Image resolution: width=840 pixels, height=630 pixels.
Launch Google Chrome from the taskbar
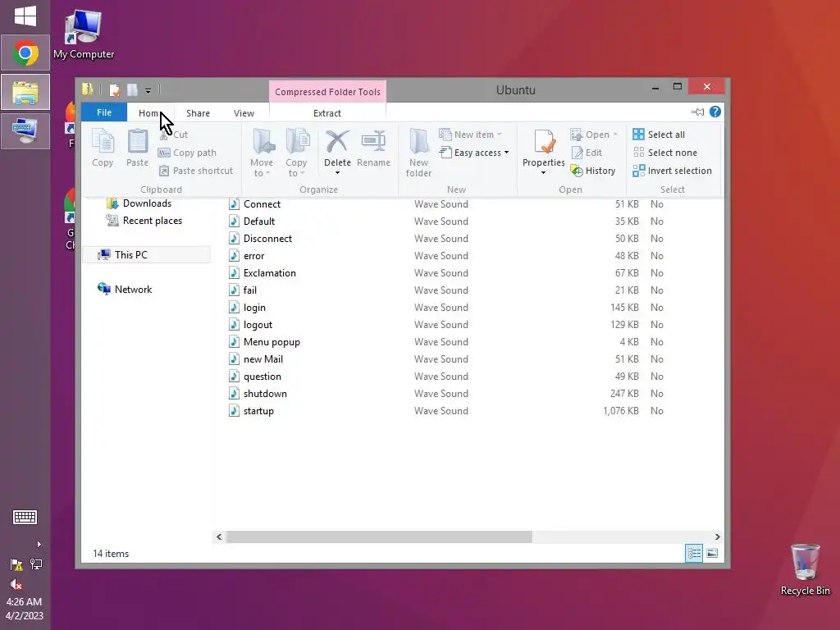coord(25,53)
